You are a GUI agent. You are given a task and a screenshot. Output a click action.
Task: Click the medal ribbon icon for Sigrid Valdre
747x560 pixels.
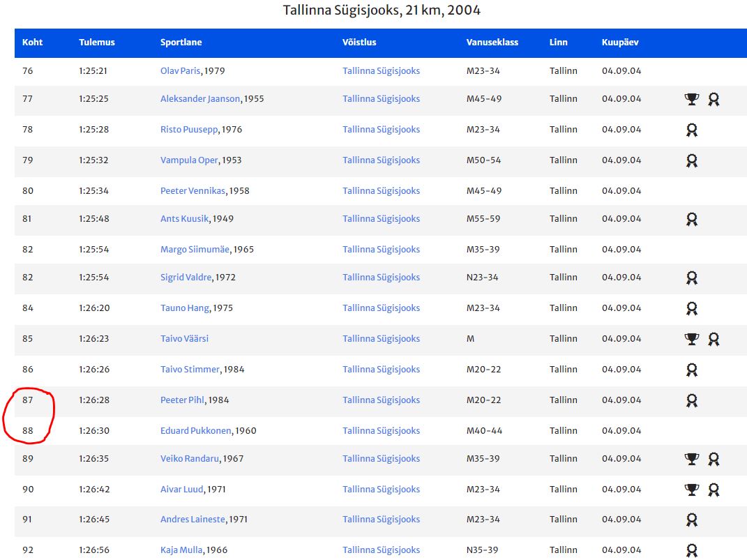pos(692,278)
